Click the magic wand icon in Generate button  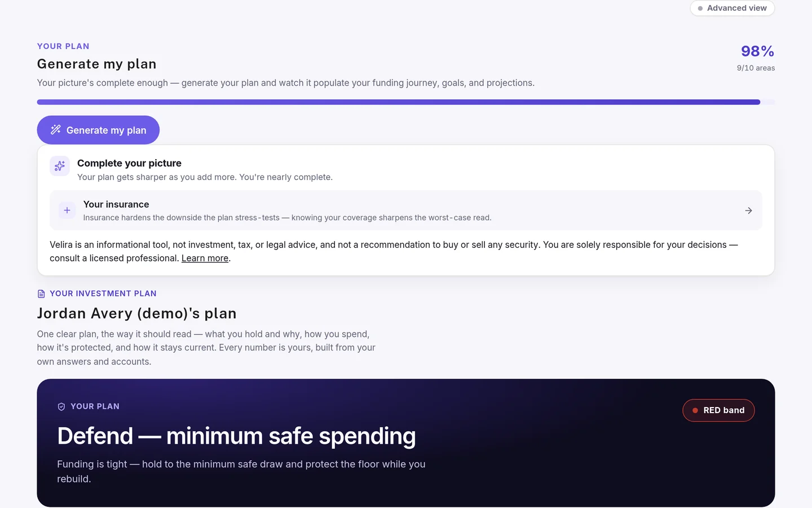(x=55, y=130)
